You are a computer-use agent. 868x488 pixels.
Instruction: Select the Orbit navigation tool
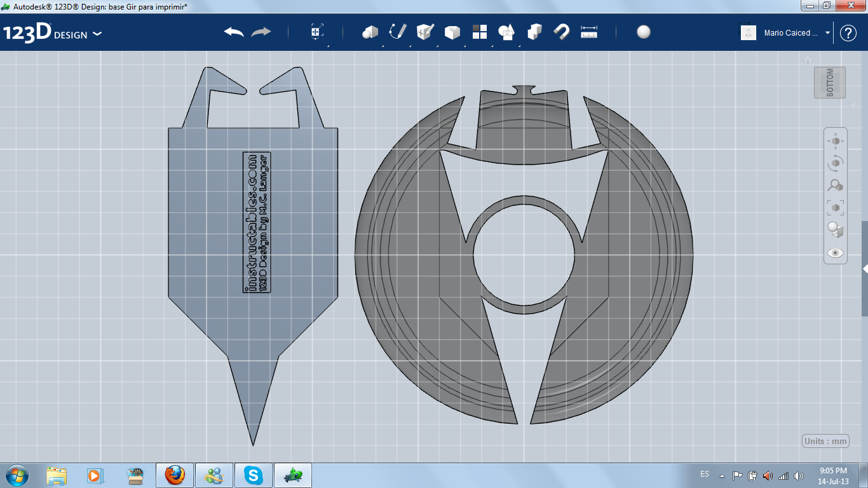coord(836,163)
